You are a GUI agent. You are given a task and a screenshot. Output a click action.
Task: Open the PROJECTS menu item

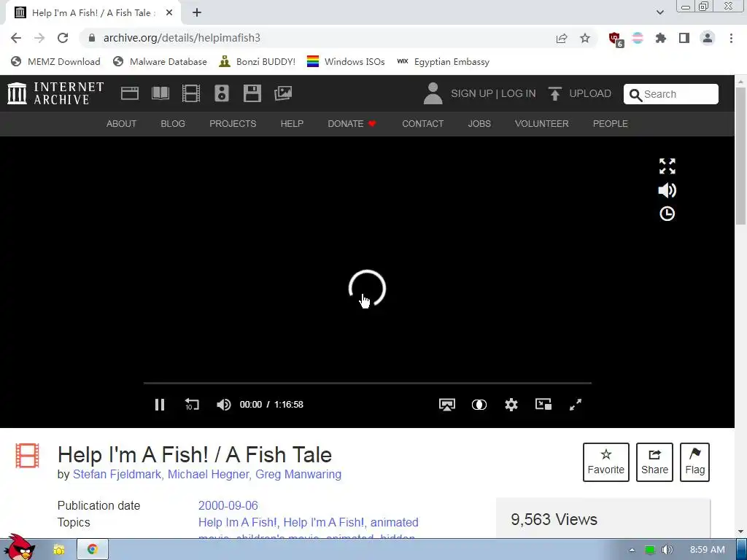pos(233,124)
